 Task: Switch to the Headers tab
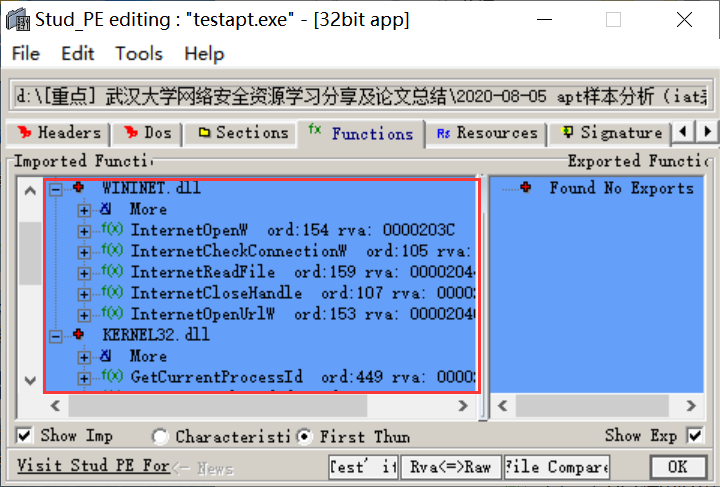58,134
